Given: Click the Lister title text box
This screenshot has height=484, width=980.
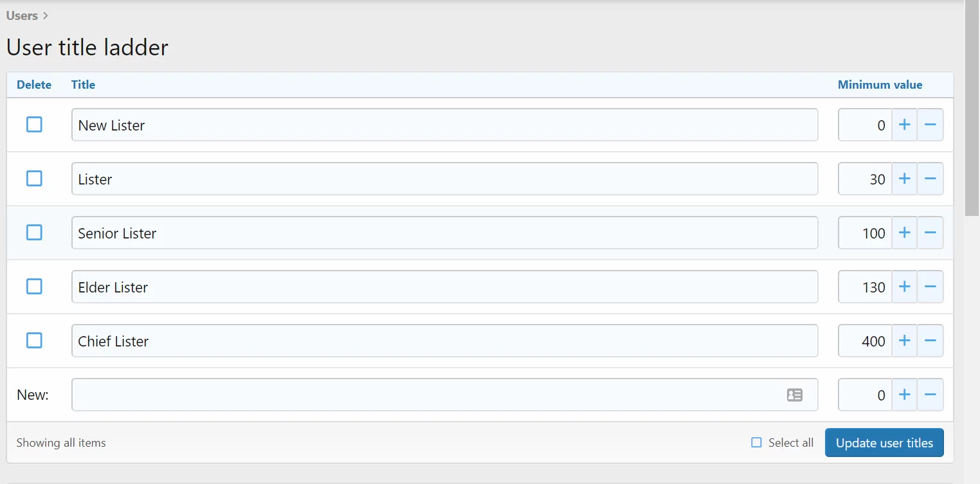Looking at the screenshot, I should (444, 179).
